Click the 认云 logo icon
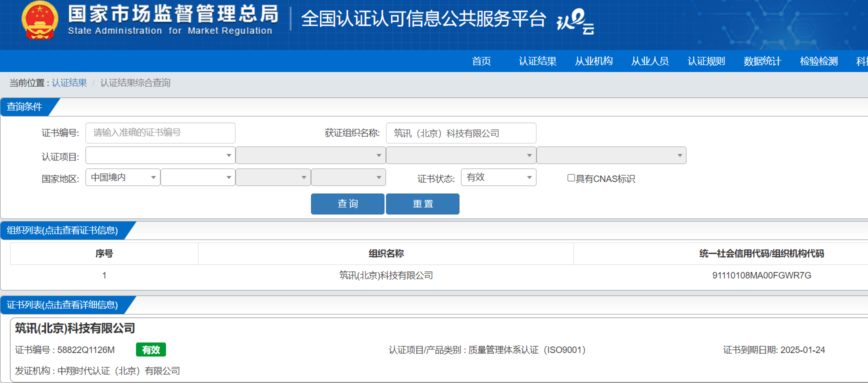The height and width of the screenshot is (383, 868). [x=575, y=21]
